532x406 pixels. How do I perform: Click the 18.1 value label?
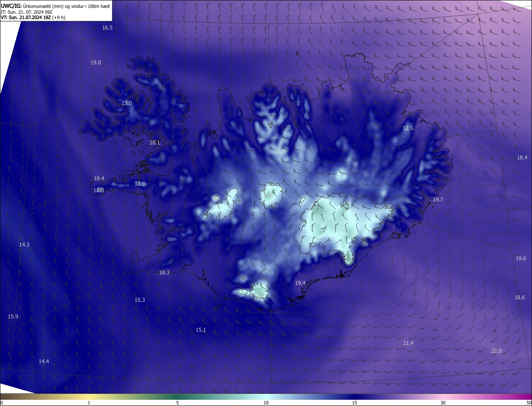point(155,143)
